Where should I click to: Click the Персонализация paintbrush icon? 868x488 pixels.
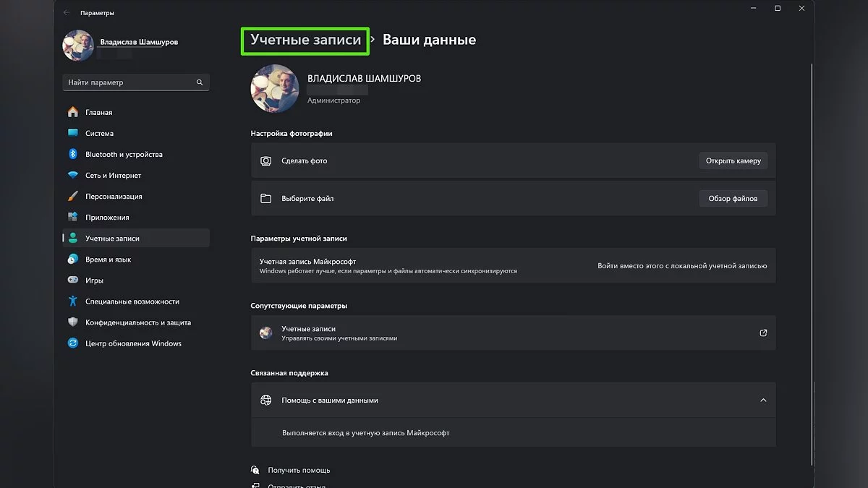72,196
